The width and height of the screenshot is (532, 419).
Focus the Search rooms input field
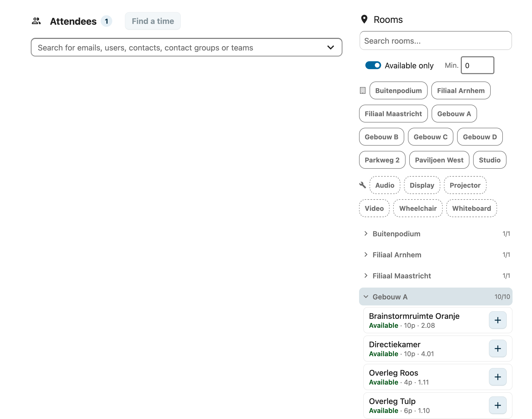pos(435,41)
